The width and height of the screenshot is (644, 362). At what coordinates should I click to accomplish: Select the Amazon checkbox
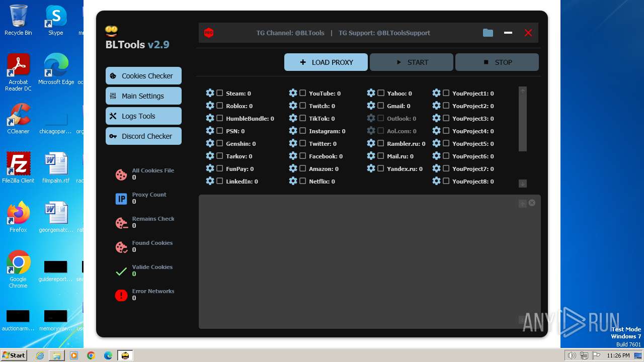[x=303, y=168]
